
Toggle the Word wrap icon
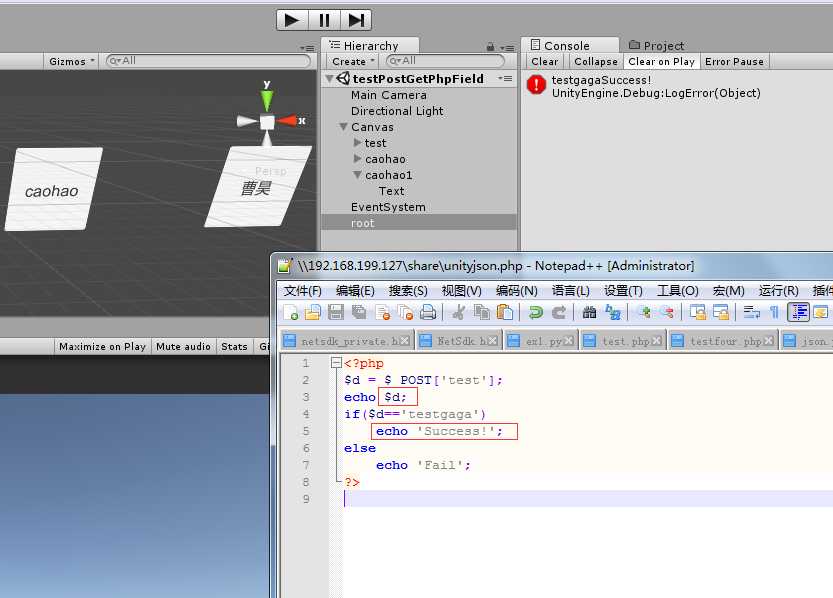click(751, 312)
